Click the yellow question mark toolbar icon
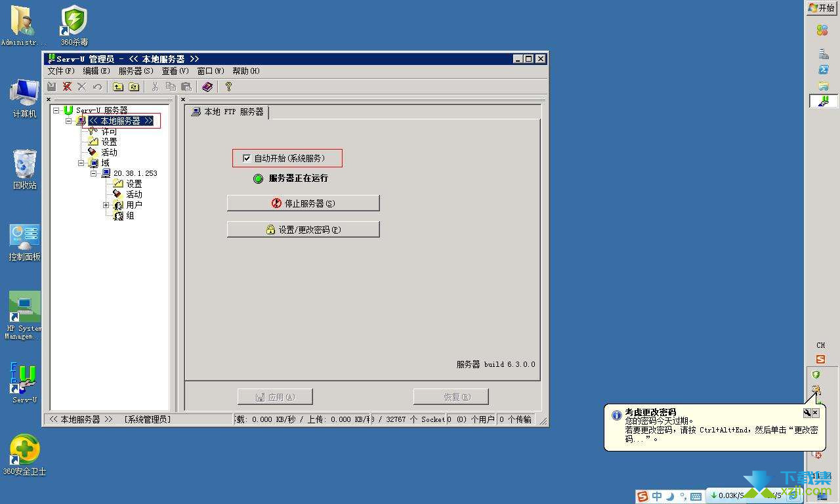This screenshot has width=840, height=504. pos(228,87)
